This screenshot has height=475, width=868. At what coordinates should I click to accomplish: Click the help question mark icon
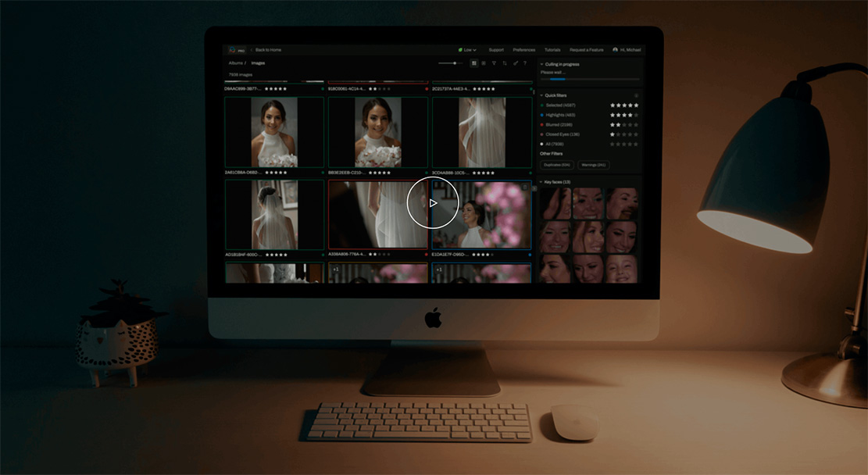pyautogui.click(x=525, y=62)
